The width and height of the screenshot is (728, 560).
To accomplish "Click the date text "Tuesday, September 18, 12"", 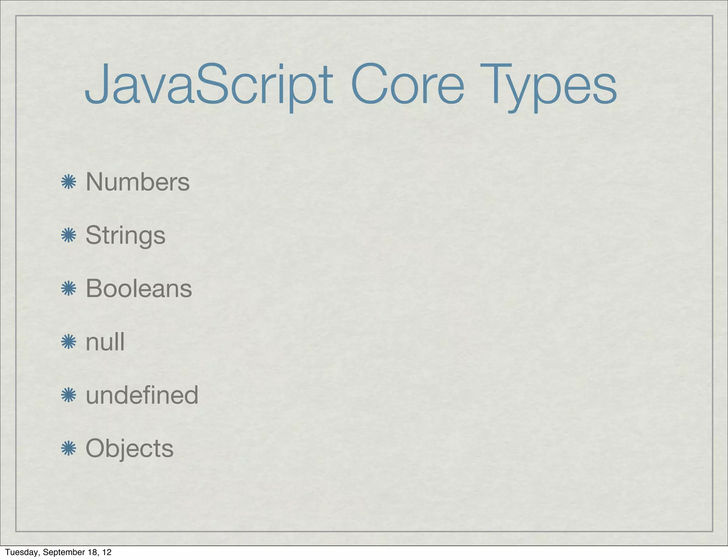I will click(x=58, y=552).
